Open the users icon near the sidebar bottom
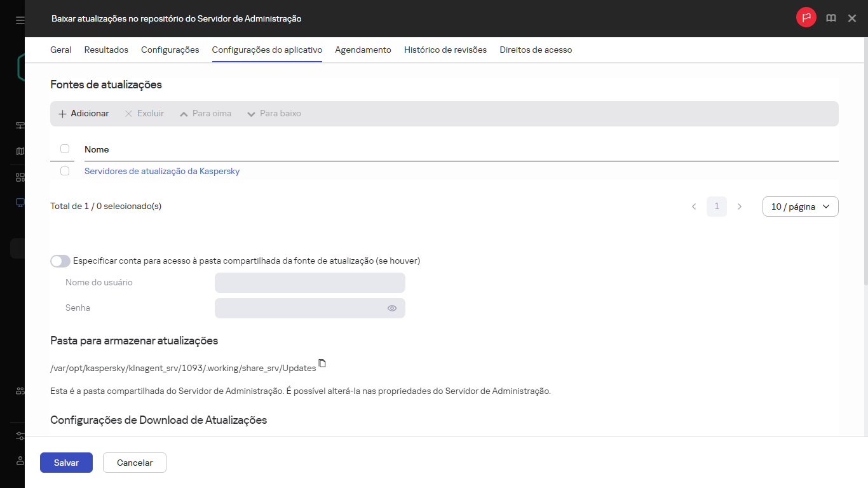The height and width of the screenshot is (488, 868). tap(19, 390)
